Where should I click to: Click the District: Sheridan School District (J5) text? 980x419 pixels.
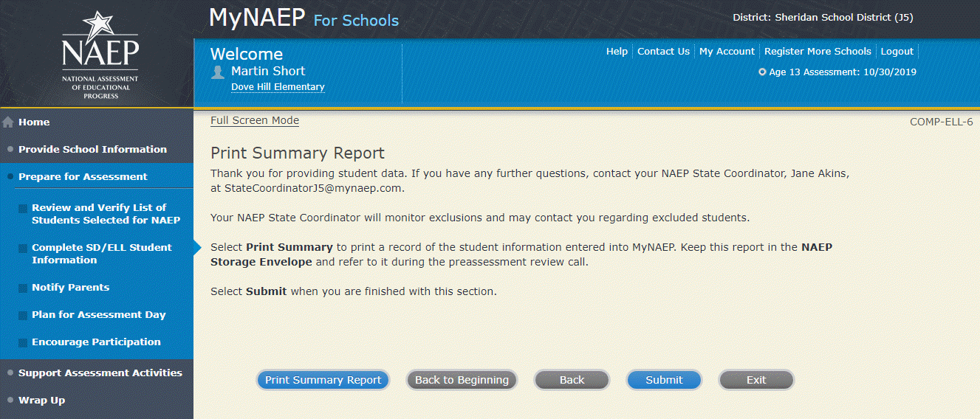[823, 17]
